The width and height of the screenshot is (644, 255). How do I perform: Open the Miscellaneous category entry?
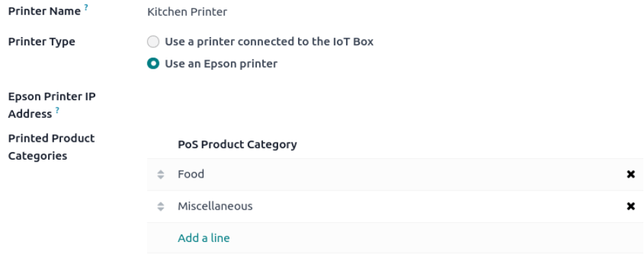tap(215, 206)
